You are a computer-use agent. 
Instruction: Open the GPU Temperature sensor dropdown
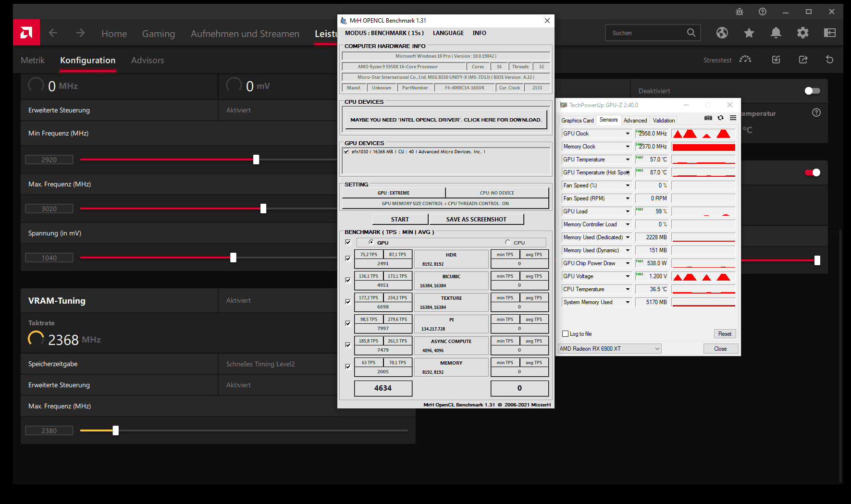tap(628, 160)
